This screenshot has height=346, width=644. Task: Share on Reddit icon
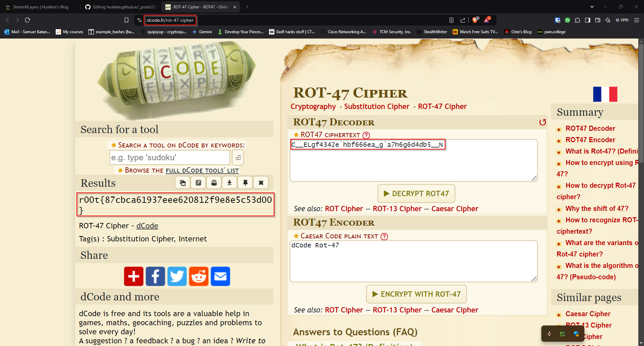tap(199, 276)
